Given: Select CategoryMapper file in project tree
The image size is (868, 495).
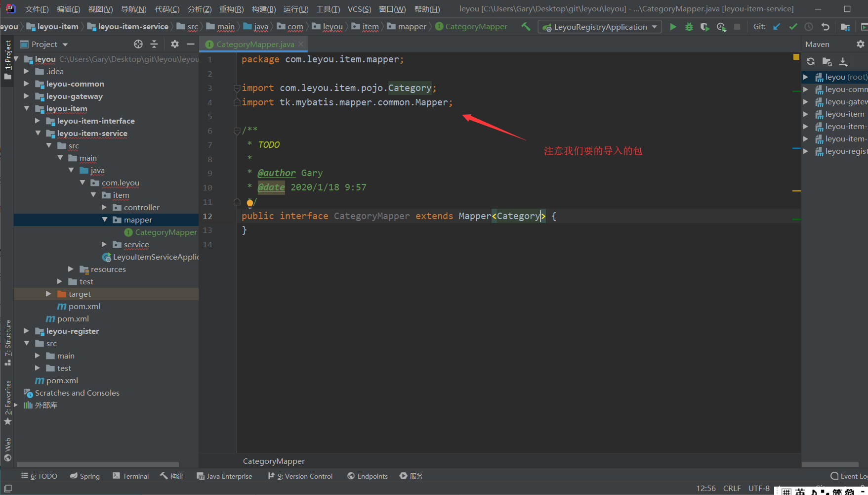Looking at the screenshot, I should click(161, 232).
